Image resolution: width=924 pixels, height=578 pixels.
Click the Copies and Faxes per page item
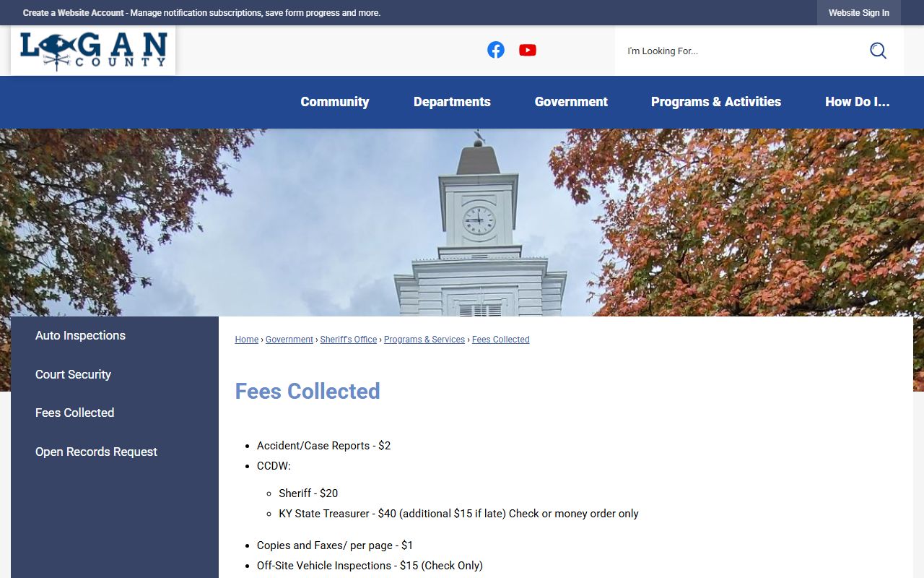point(335,545)
